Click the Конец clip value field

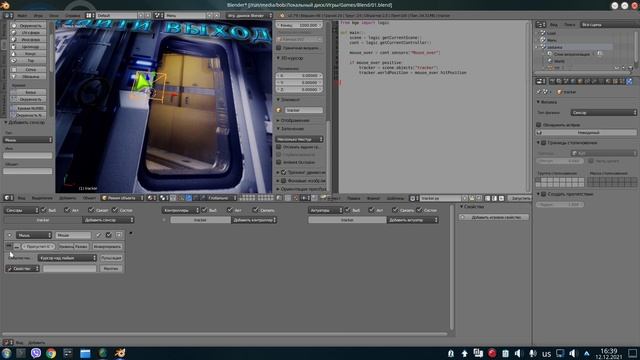click(x=299, y=25)
